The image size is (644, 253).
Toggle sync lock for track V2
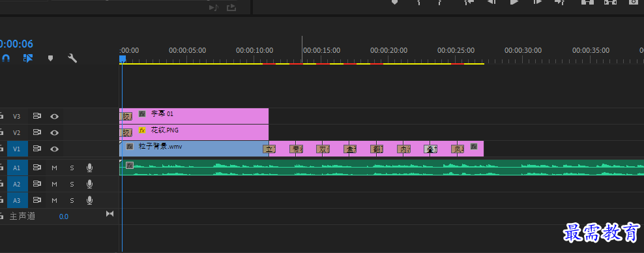(37, 132)
